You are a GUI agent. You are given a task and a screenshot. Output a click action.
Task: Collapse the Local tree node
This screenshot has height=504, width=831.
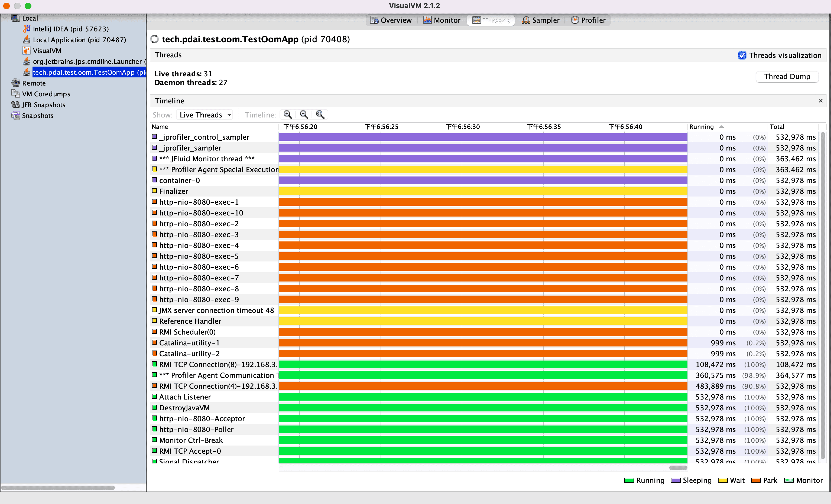(5, 18)
